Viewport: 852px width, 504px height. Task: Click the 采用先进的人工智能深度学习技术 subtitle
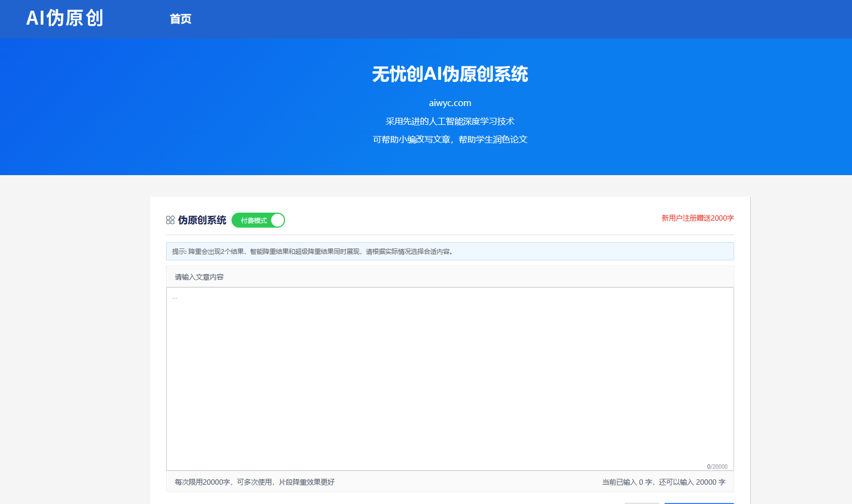click(x=450, y=122)
